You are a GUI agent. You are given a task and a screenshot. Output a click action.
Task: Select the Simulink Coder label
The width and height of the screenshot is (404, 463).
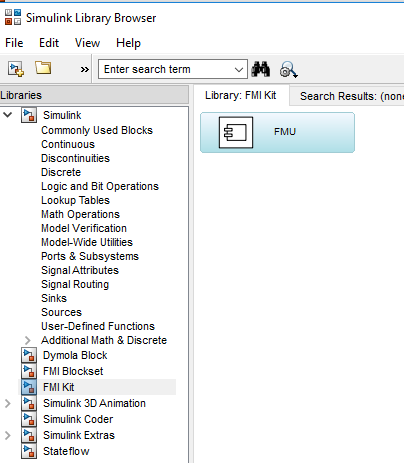coord(78,419)
